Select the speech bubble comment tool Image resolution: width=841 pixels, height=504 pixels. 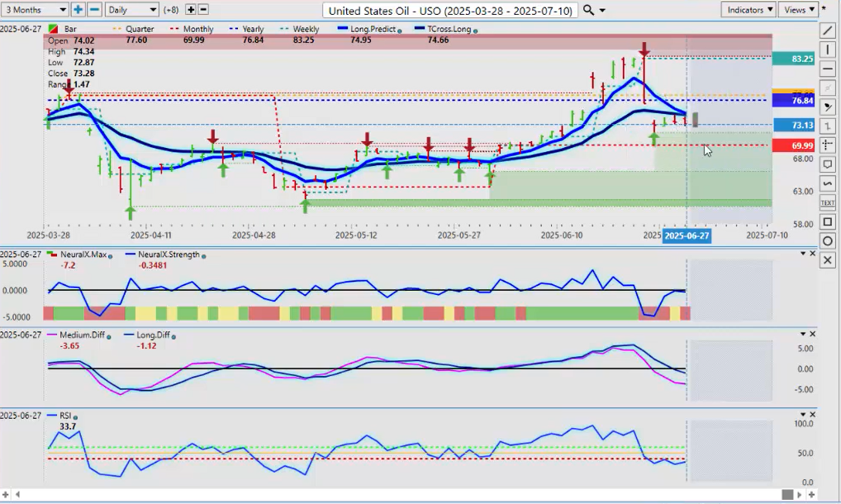[828, 164]
